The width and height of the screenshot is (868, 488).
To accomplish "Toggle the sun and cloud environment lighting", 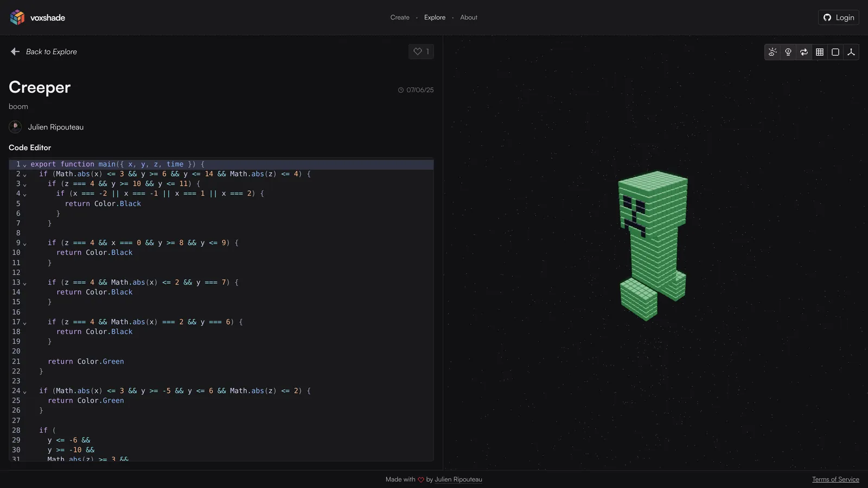I will [773, 52].
